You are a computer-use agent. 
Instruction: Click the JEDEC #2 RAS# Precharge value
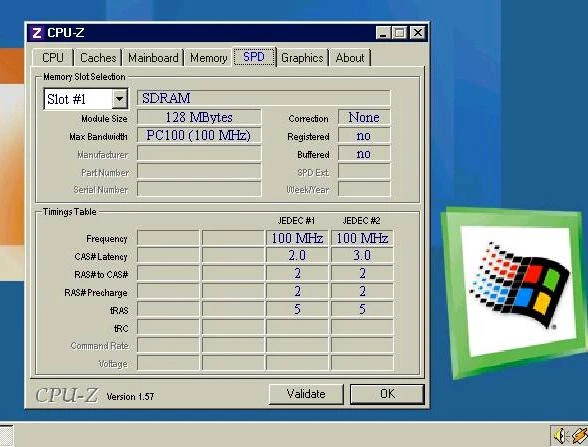click(362, 291)
